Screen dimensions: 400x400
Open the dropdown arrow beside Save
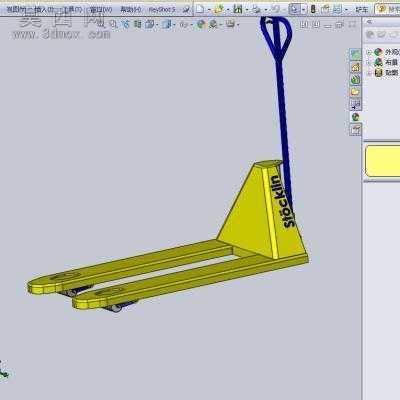click(x=247, y=10)
